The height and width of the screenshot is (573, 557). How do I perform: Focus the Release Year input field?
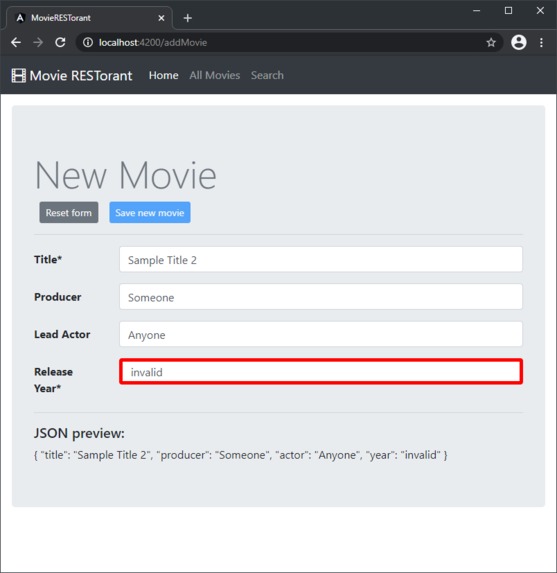pyautogui.click(x=321, y=372)
